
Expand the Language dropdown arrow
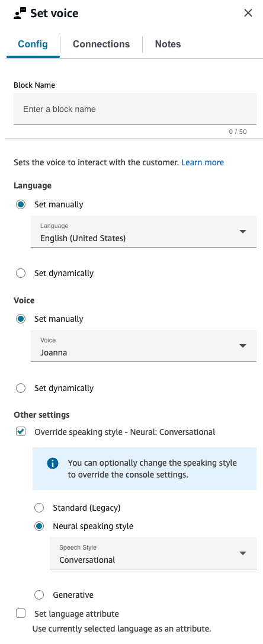pyautogui.click(x=243, y=232)
